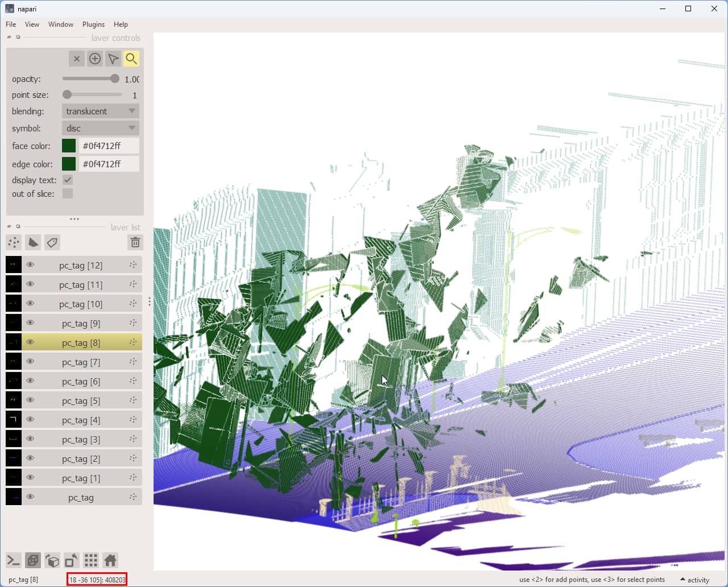
Task: Enable grid view for layers
Action: click(x=90, y=560)
